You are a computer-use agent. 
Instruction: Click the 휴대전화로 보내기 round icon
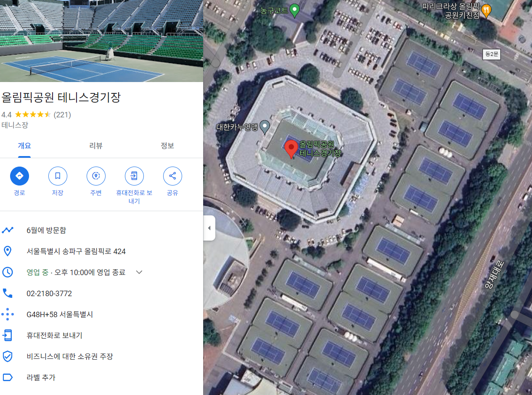click(x=134, y=176)
